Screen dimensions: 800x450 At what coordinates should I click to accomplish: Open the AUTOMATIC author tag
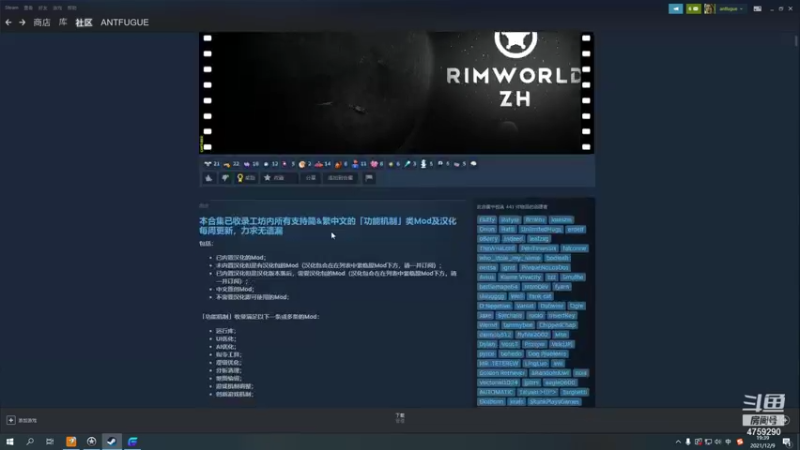pyautogui.click(x=496, y=392)
